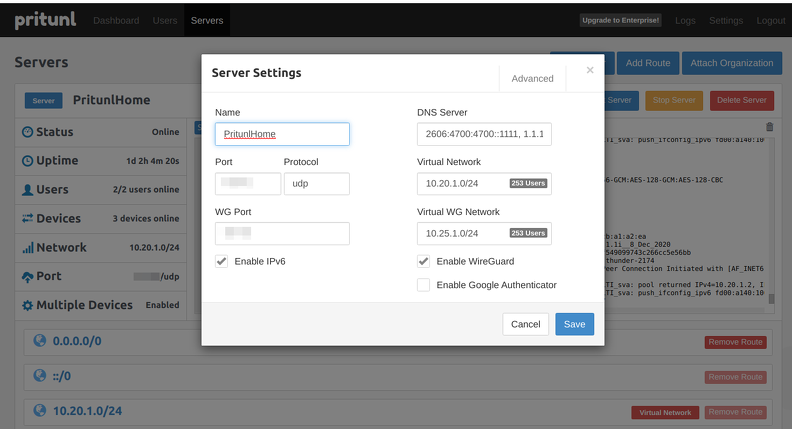
Task: Click the Network value 10.20.1.0/24 in sidebar
Action: [x=154, y=248]
